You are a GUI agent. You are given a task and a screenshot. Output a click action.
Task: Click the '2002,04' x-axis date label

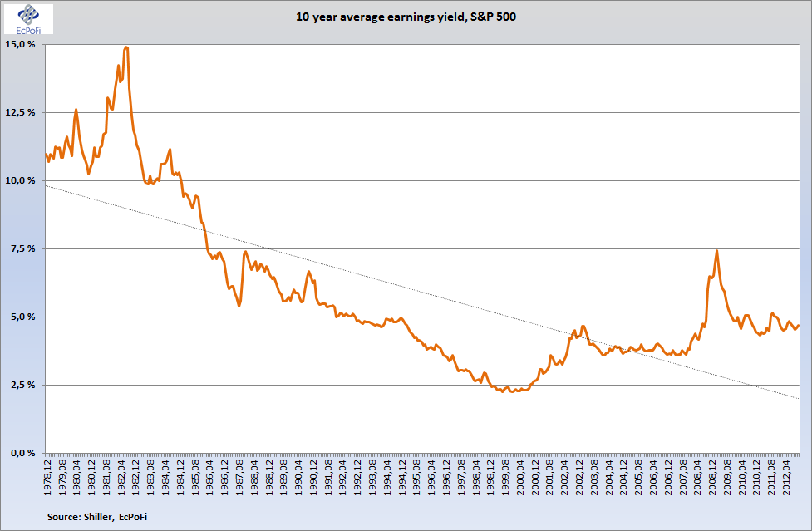pos(564,477)
